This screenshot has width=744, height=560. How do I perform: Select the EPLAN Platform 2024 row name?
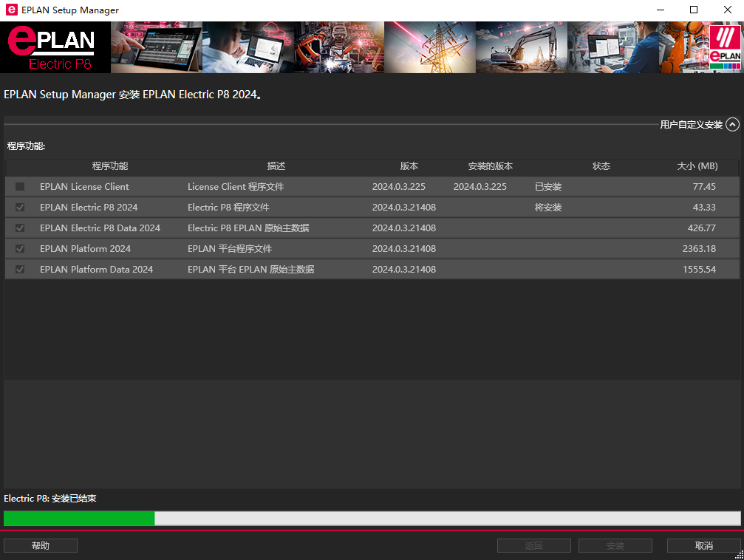click(x=85, y=249)
